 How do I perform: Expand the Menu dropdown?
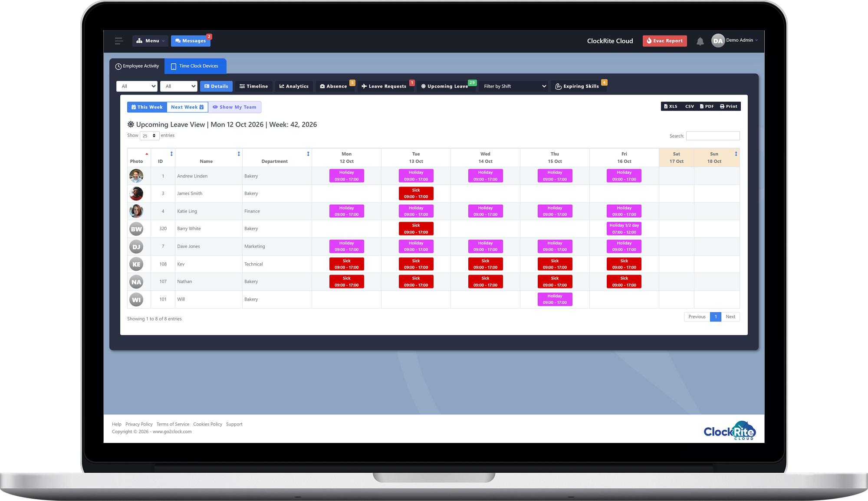(150, 41)
